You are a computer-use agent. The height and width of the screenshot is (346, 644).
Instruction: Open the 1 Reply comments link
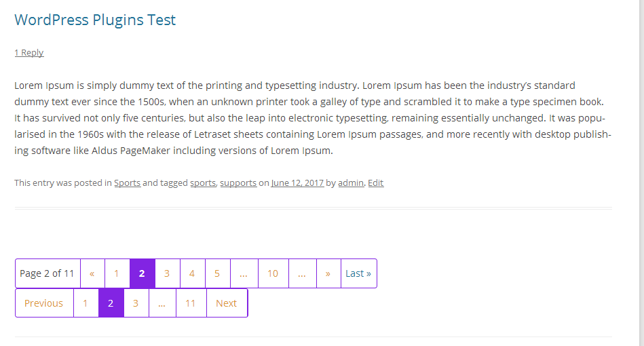coord(29,53)
